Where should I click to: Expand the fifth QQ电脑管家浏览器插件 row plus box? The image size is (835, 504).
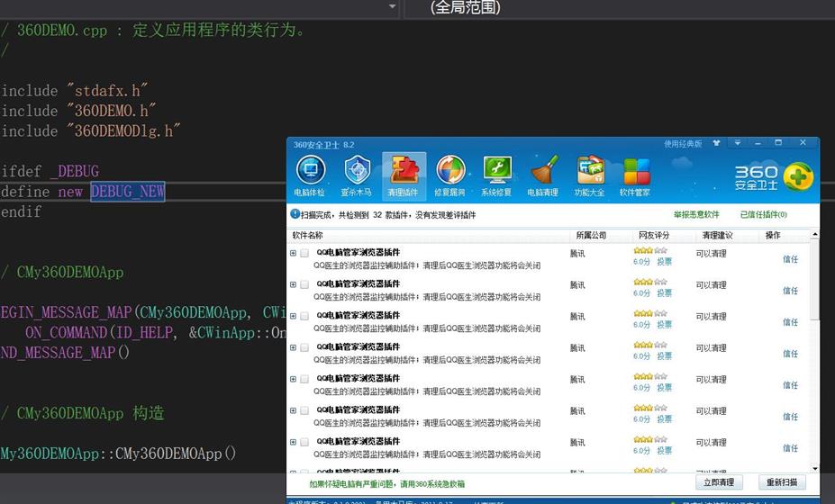point(293,379)
